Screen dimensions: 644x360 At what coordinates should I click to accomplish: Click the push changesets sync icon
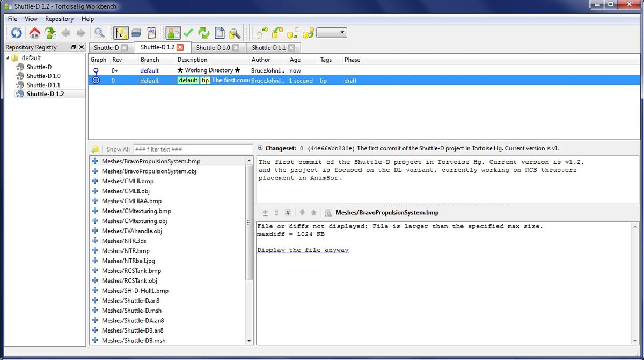[308, 33]
